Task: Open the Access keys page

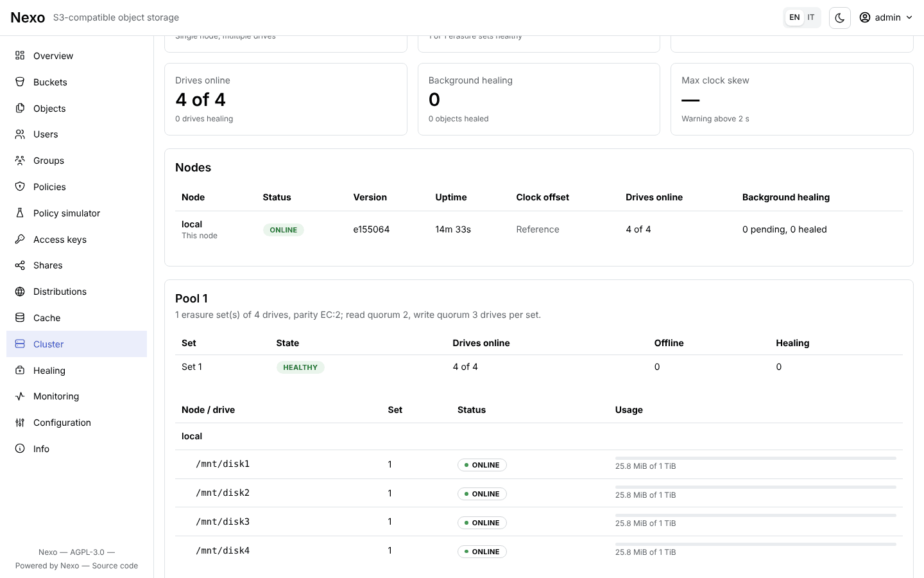Action: 77,240
